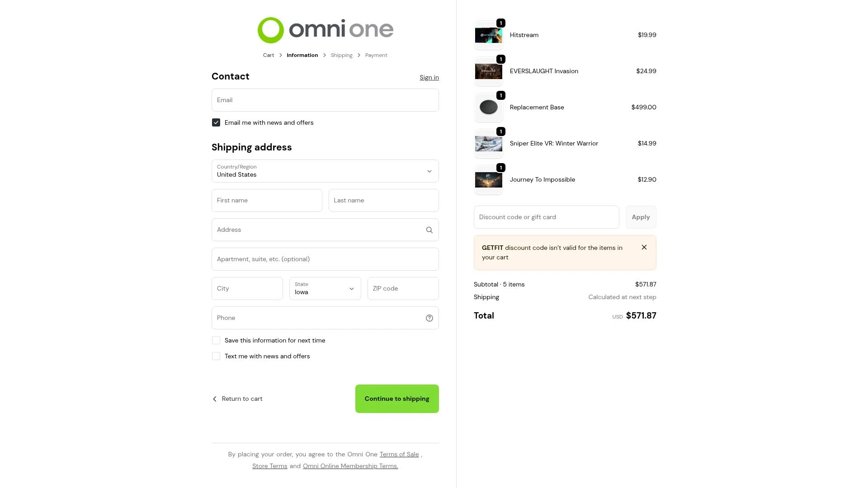The height and width of the screenshot is (488, 868).
Task: Click the Discount code or gift card field
Action: click(546, 217)
